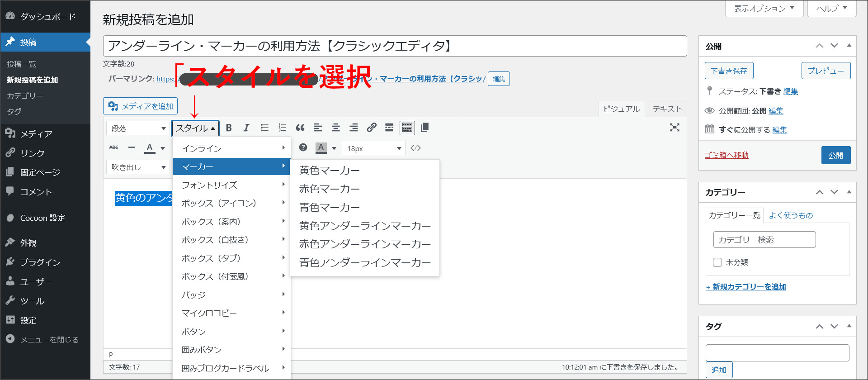This screenshot has height=380, width=868.
Task: Open the バッジ submenu
Action: pos(231,294)
